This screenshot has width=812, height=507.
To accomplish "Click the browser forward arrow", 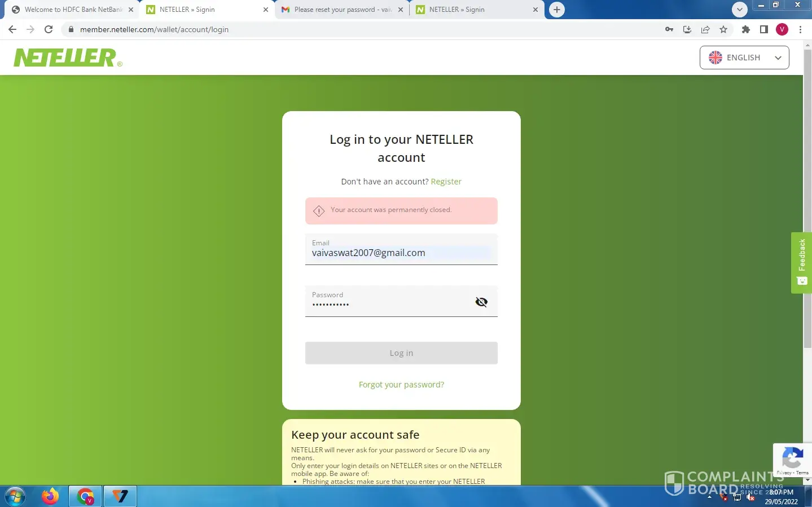I will coord(30,29).
